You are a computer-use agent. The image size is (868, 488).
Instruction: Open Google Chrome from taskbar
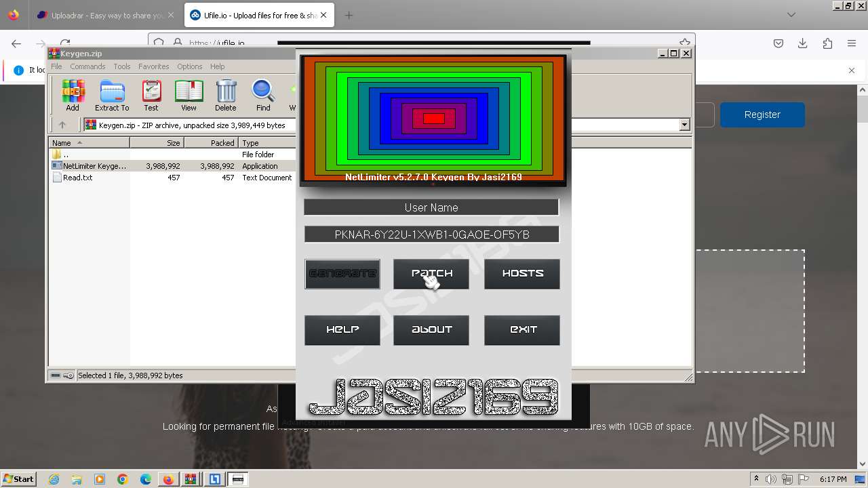123,479
